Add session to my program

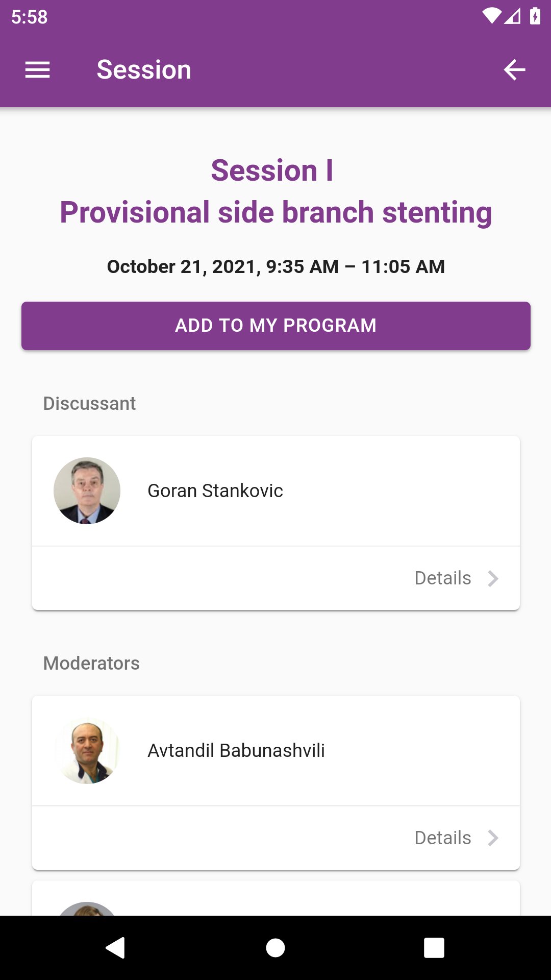(x=276, y=326)
